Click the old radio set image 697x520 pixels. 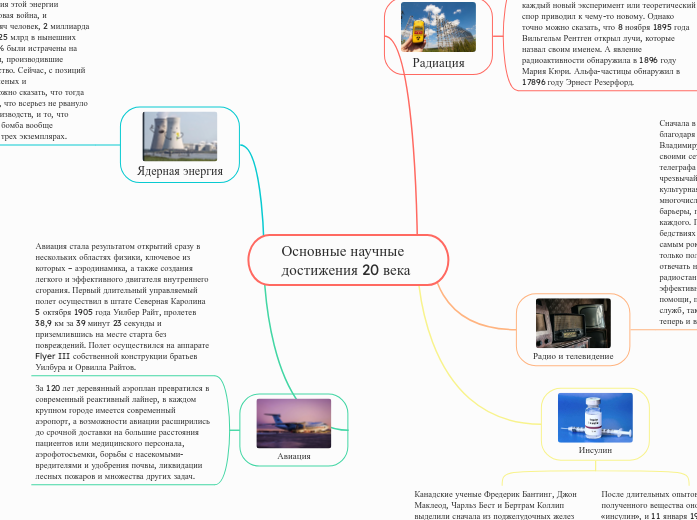click(573, 321)
